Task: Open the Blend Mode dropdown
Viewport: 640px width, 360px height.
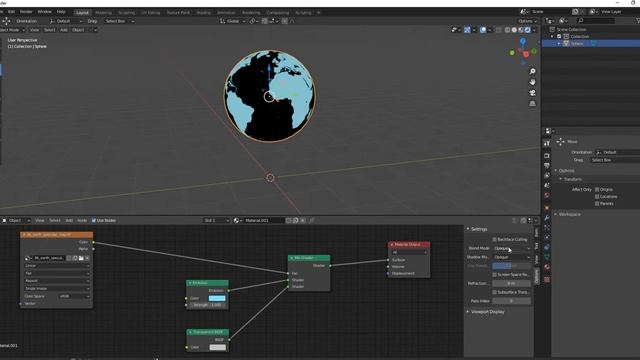Action: pyautogui.click(x=511, y=248)
